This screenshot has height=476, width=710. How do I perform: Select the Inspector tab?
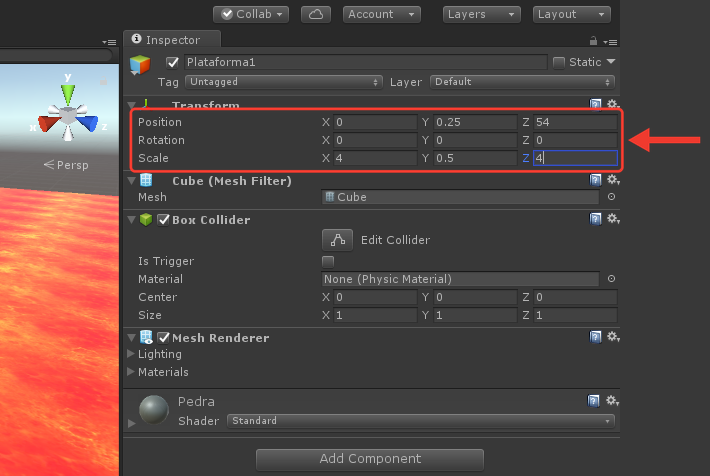tap(172, 40)
